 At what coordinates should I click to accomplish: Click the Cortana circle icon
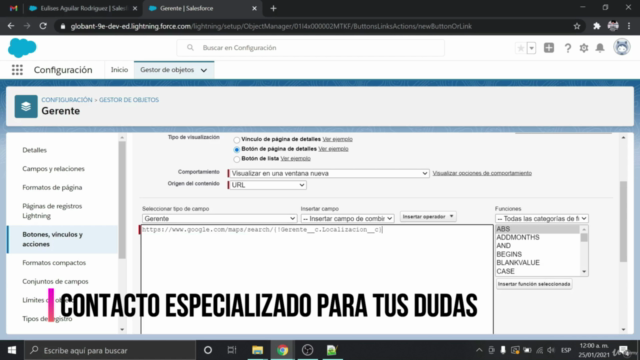pyautogui.click(x=208, y=350)
